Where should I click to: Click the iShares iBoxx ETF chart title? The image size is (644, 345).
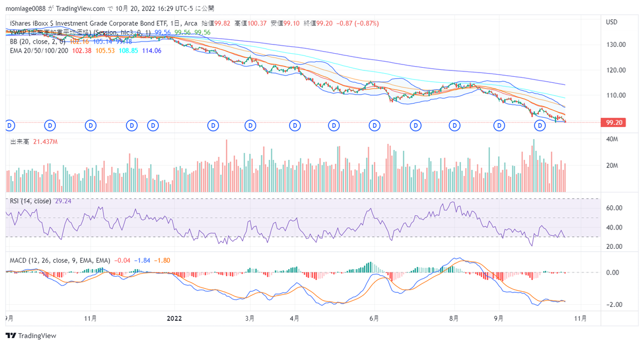104,24
